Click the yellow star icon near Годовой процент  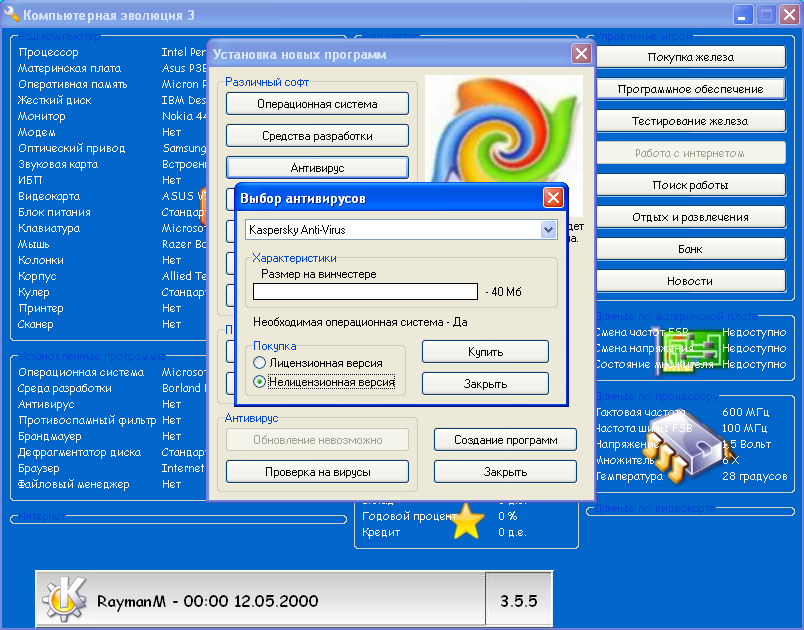(466, 521)
